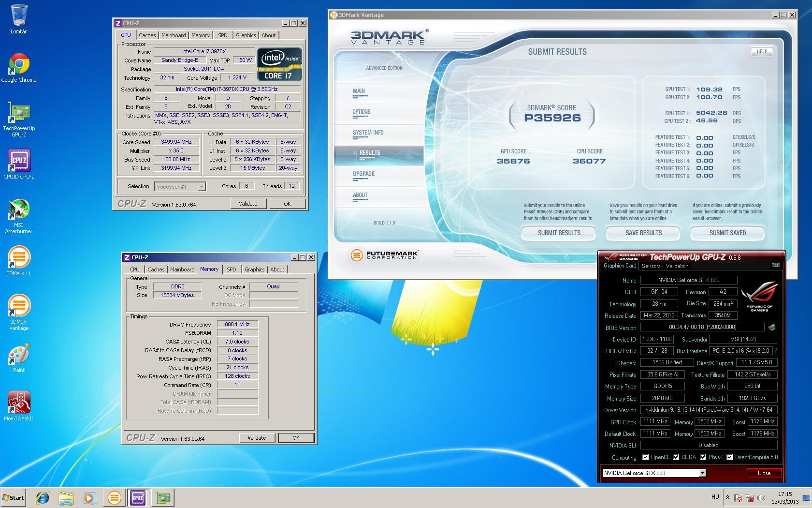The height and width of the screenshot is (508, 812).
Task: Switch to GPU-Z via its taskbar icon
Action: point(163,497)
